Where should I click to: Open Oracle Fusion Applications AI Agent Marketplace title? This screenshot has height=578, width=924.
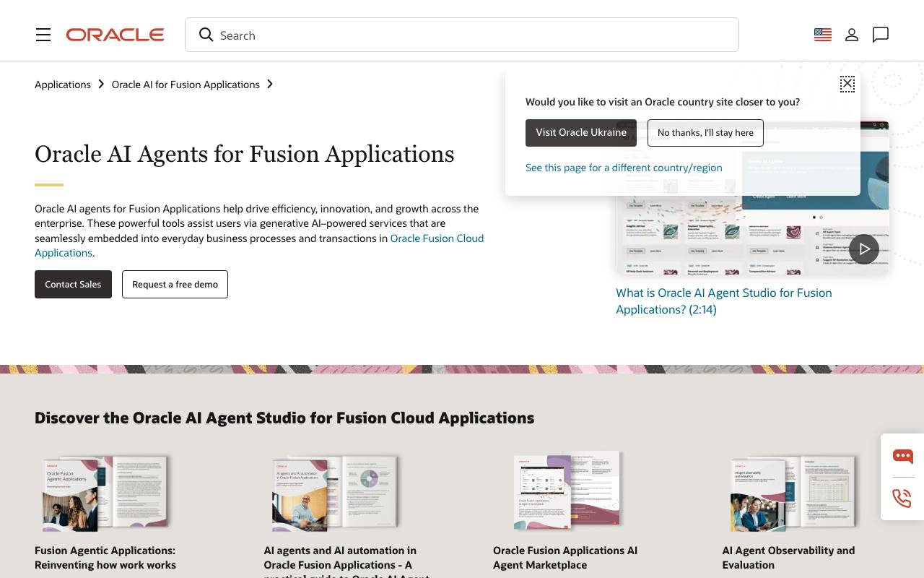[x=565, y=558]
